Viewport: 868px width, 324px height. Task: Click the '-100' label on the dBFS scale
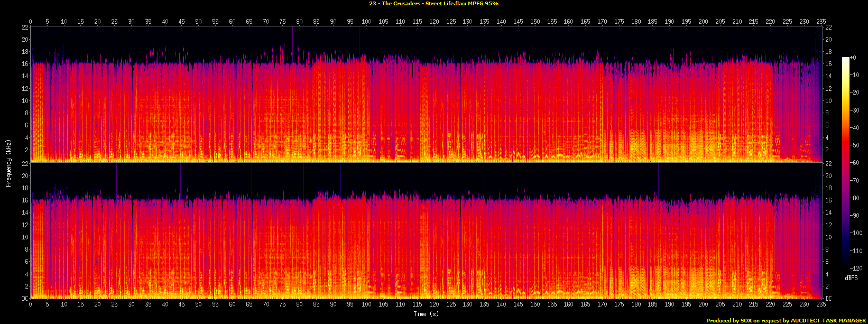point(856,233)
